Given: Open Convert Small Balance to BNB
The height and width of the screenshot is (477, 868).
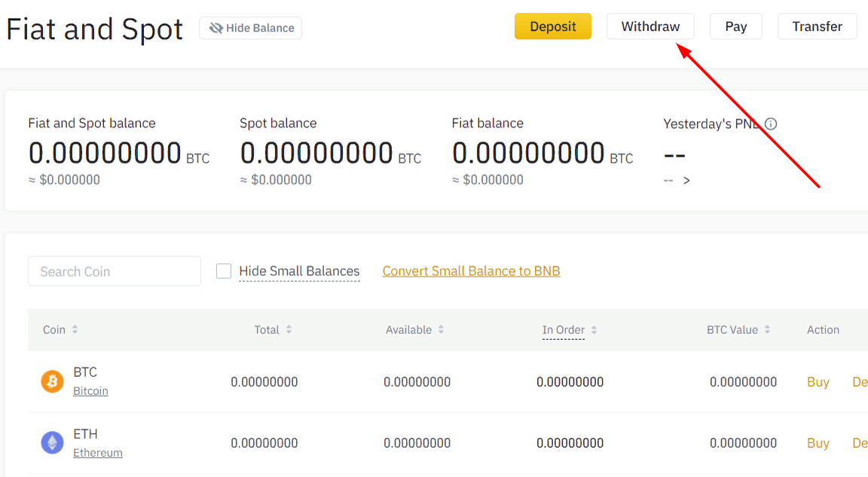Looking at the screenshot, I should [471, 271].
